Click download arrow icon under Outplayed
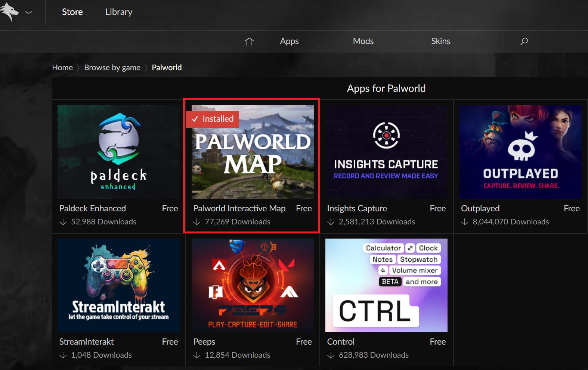Image resolution: width=588 pixels, height=370 pixels. 465,222
